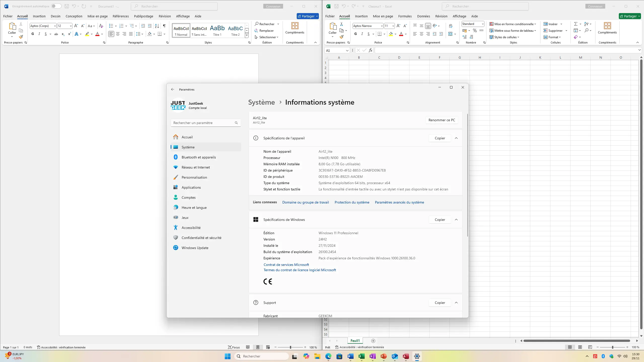This screenshot has width=644, height=362.
Task: Click Word zoom slider handle
Action: point(290,347)
